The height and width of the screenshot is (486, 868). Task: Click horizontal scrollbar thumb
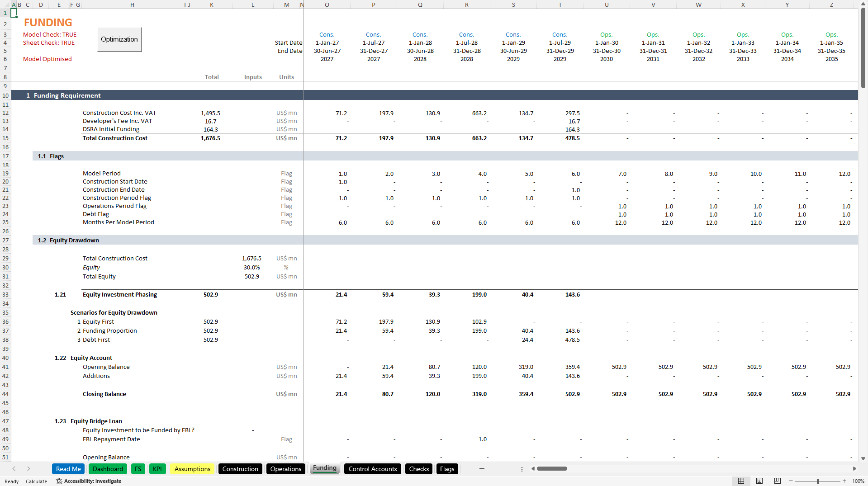coord(552,469)
